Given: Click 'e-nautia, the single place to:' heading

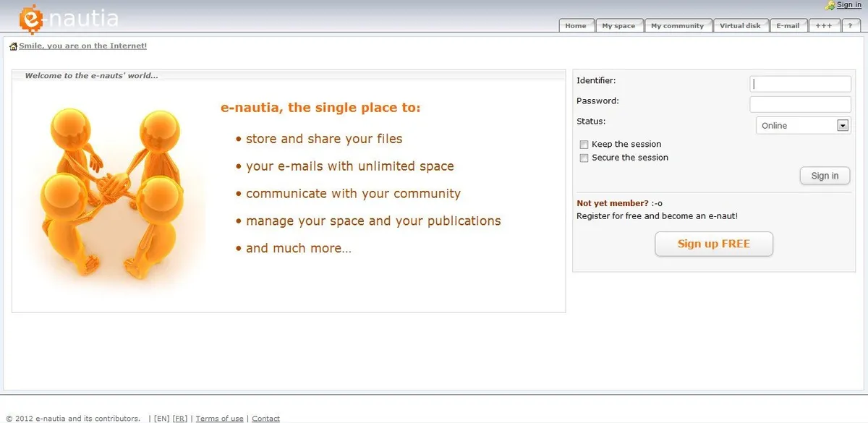Looking at the screenshot, I should click(320, 108).
